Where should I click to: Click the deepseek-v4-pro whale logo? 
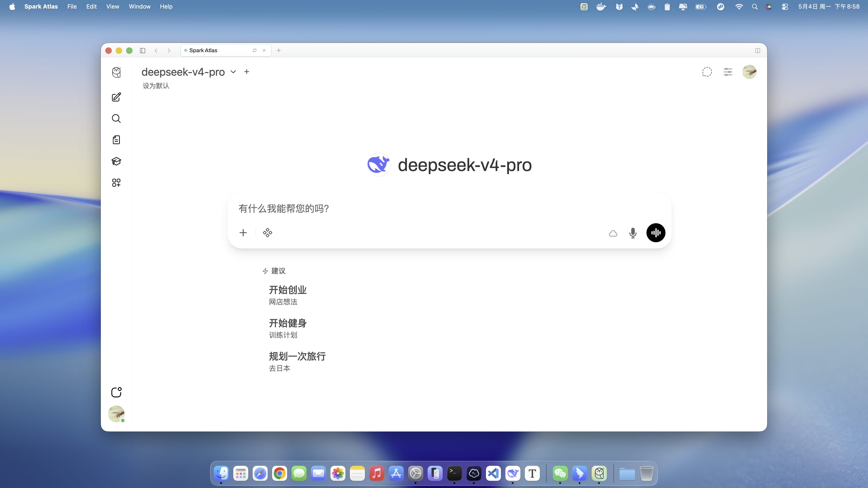[379, 164]
